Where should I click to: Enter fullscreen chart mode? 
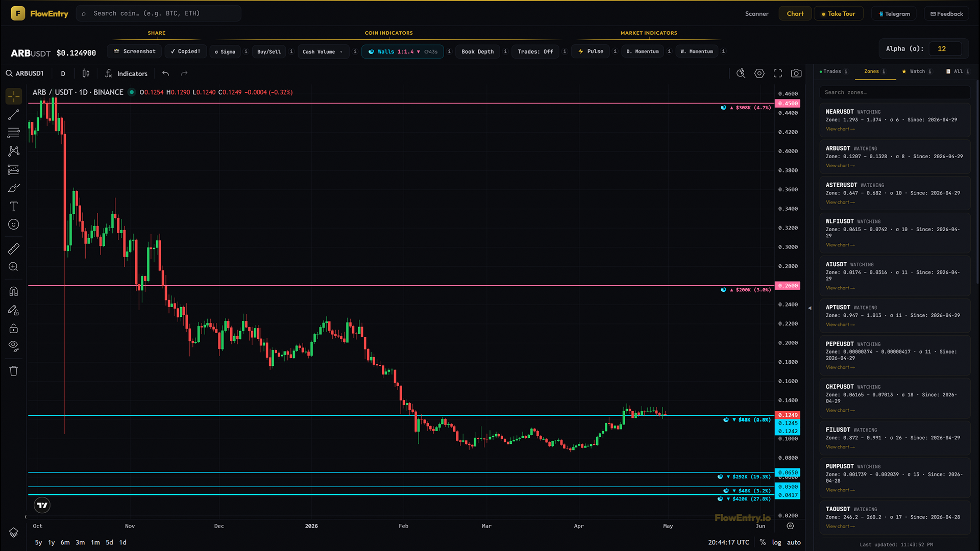click(778, 73)
